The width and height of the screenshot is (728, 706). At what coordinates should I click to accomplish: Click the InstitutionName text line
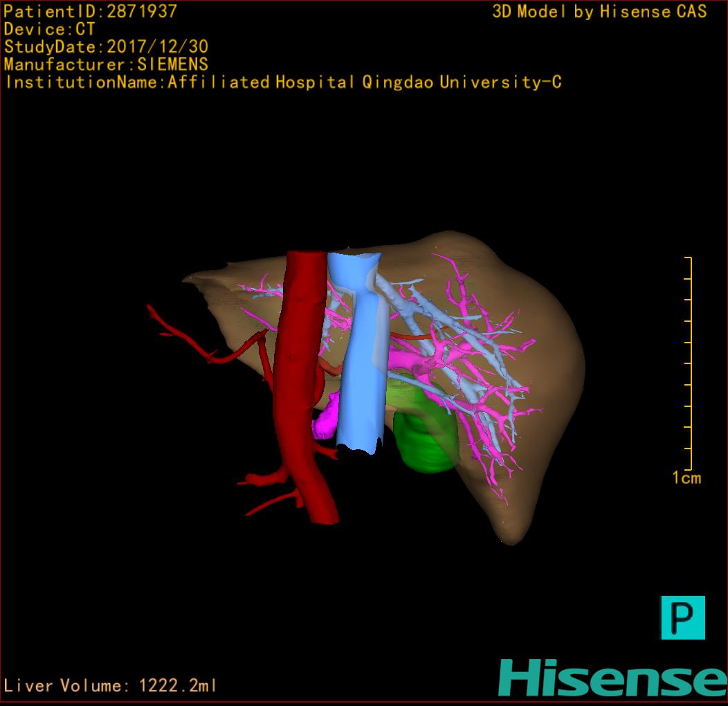283,82
